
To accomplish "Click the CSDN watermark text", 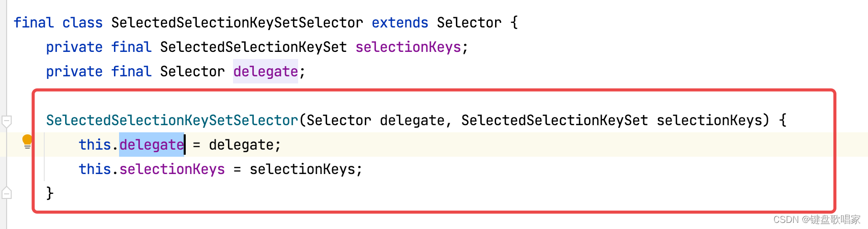I will (817, 219).
